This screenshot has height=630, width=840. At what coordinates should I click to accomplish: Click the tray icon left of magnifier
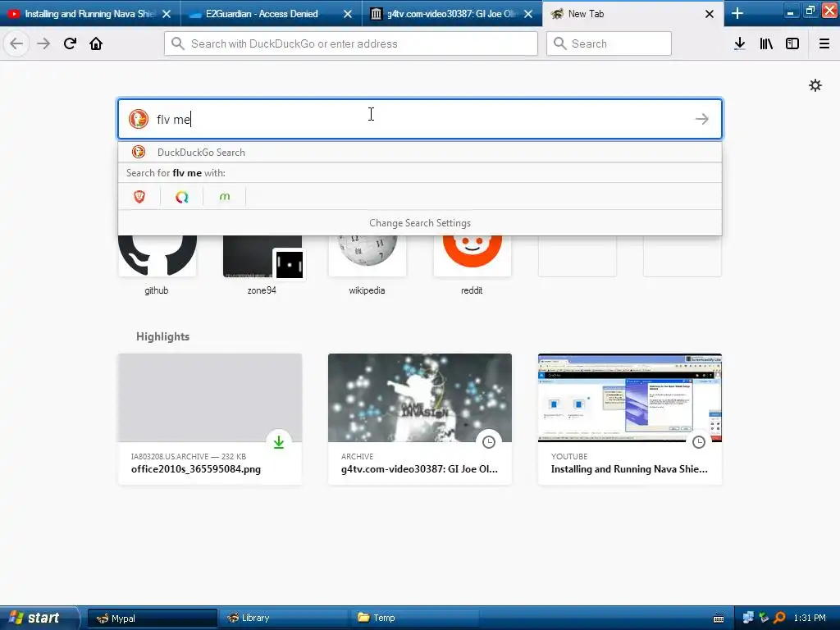764,618
